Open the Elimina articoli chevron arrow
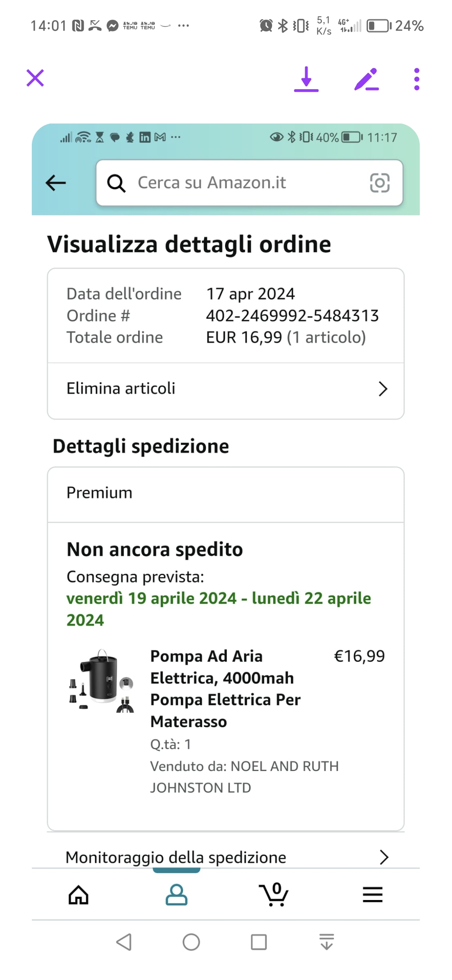Screen dimensions: 452x980 [x=383, y=389]
